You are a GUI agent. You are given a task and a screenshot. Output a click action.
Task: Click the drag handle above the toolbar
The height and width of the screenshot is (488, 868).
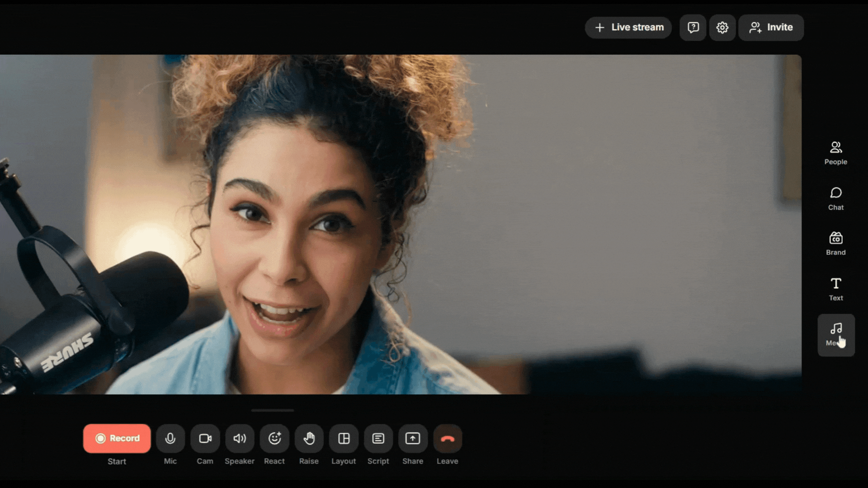click(x=273, y=410)
